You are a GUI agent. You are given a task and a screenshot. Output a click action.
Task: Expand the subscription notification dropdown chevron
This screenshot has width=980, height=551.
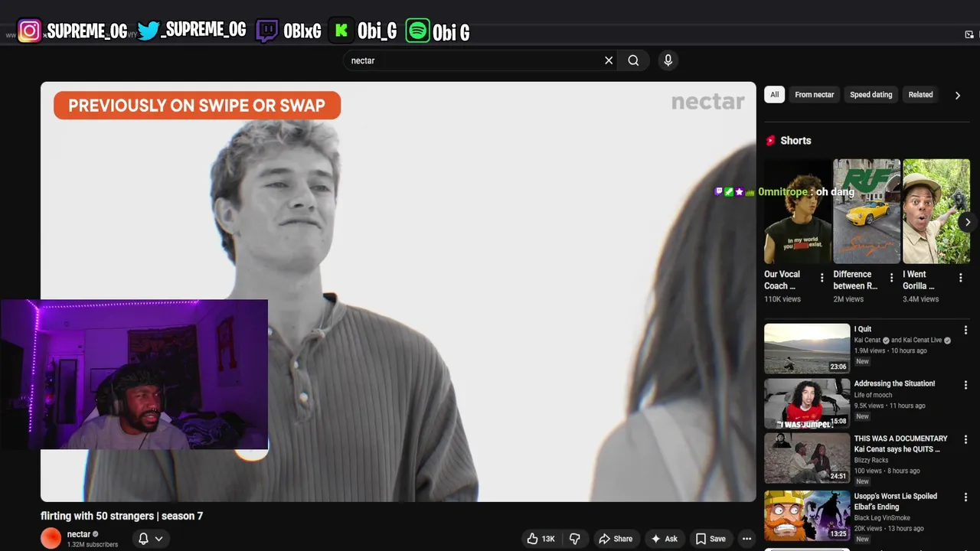click(158, 539)
